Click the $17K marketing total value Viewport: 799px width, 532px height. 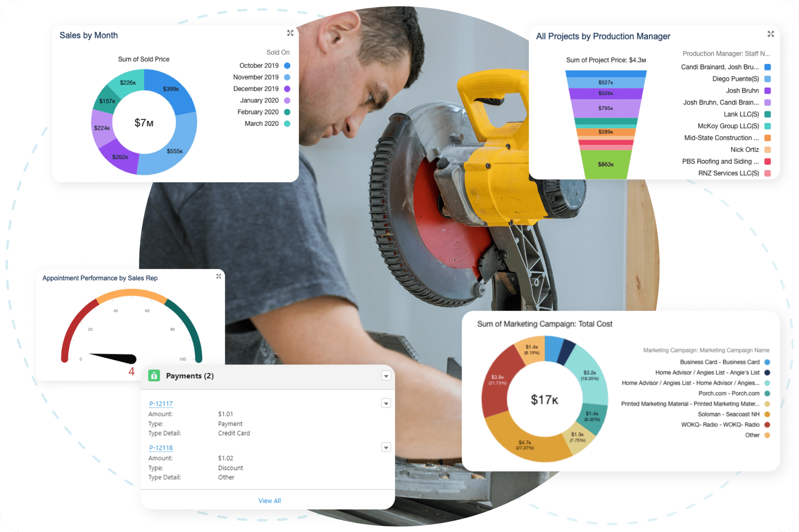pos(544,400)
